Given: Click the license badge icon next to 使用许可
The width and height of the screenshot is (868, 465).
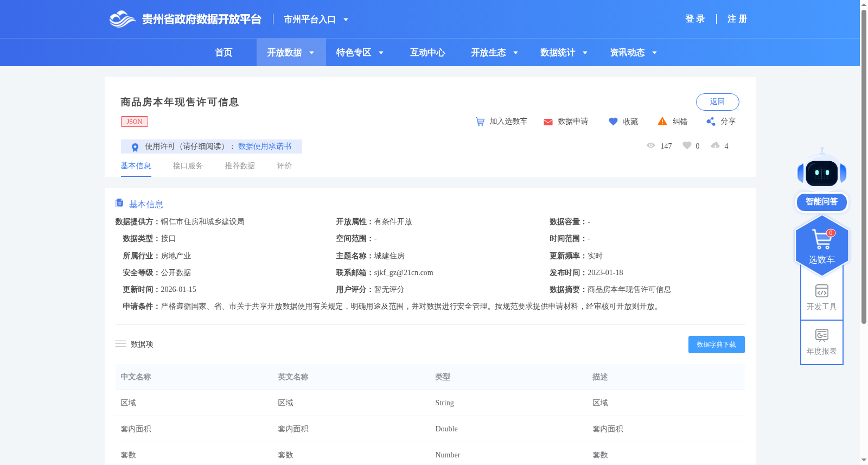Looking at the screenshot, I should (x=135, y=147).
